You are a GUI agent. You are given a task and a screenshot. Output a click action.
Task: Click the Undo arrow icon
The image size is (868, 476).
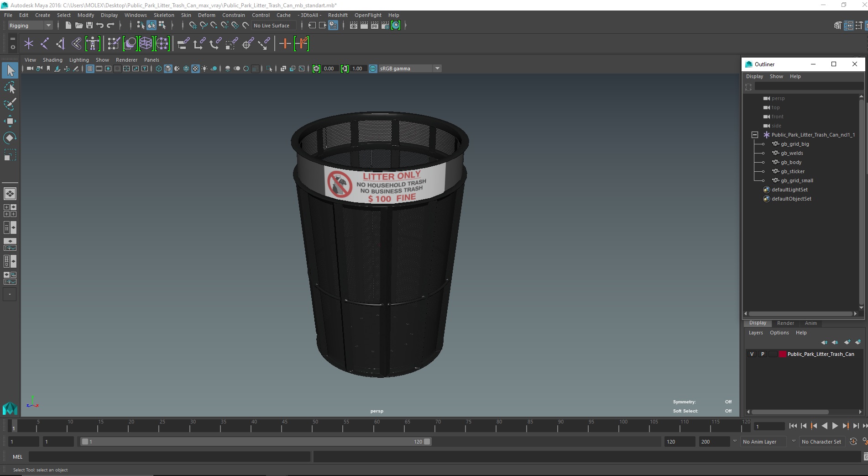(100, 26)
